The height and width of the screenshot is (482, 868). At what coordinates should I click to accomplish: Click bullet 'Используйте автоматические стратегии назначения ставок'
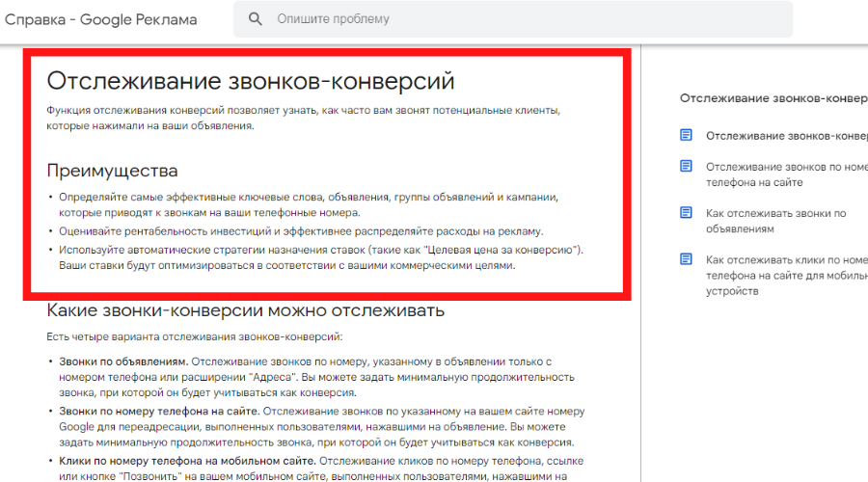(x=321, y=257)
